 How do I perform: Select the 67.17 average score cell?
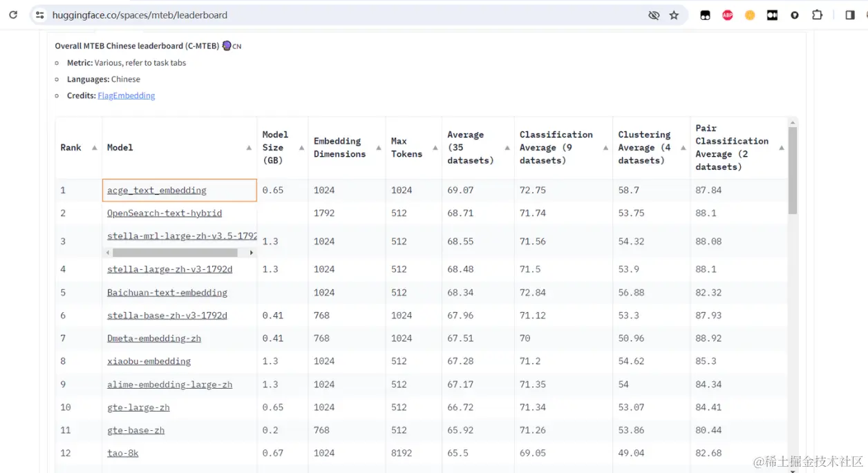[478, 385]
